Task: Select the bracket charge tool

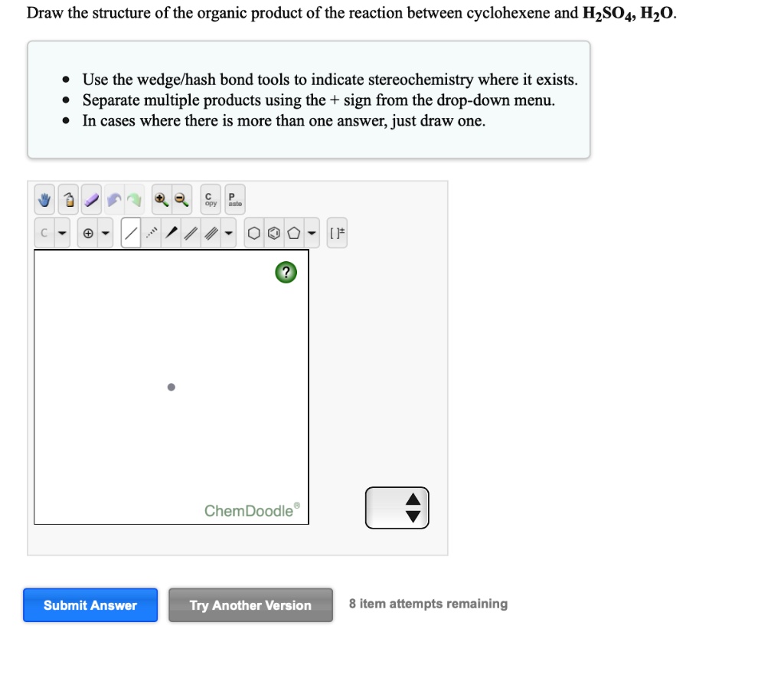Action: point(337,232)
